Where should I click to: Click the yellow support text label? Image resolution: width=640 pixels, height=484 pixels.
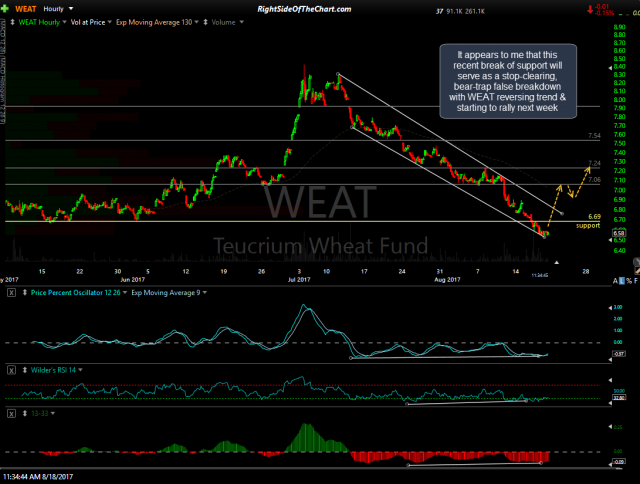tap(588, 226)
